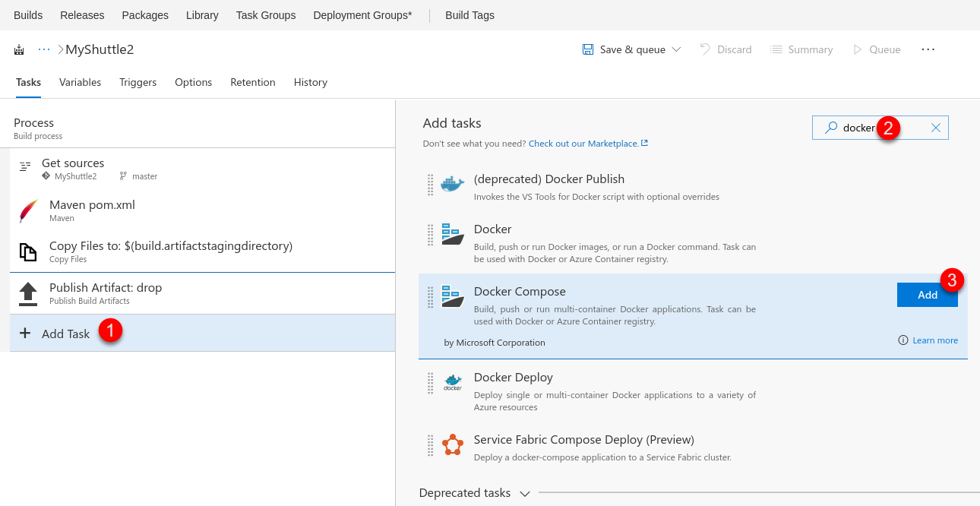
Task: Expand the Save & queue dropdown arrow
Action: 676,49
